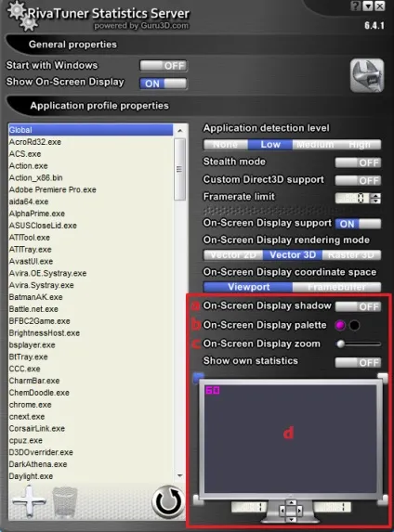This screenshot has height=532, width=394.
Task: Toggle Show On-Screen Display switch
Action: click(164, 84)
